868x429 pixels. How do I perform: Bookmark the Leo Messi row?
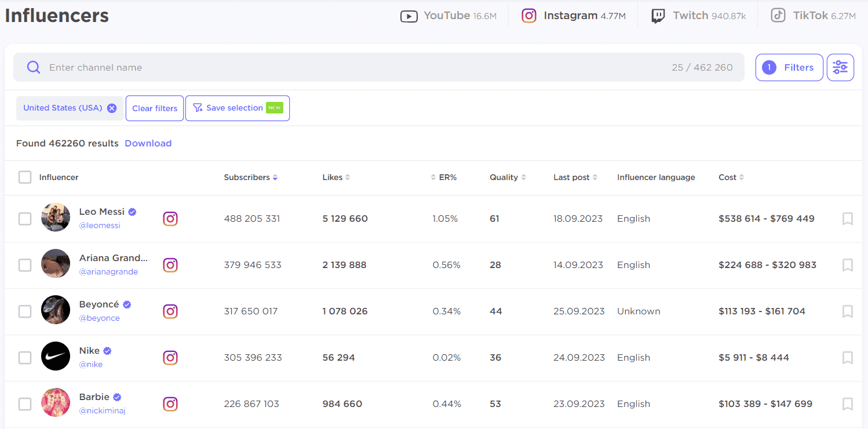[x=847, y=219]
